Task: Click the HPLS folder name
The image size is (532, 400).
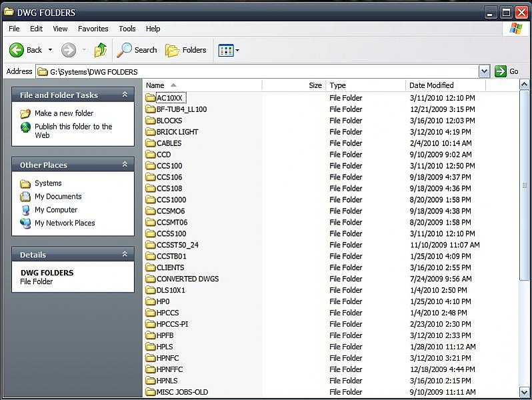Action: click(165, 347)
